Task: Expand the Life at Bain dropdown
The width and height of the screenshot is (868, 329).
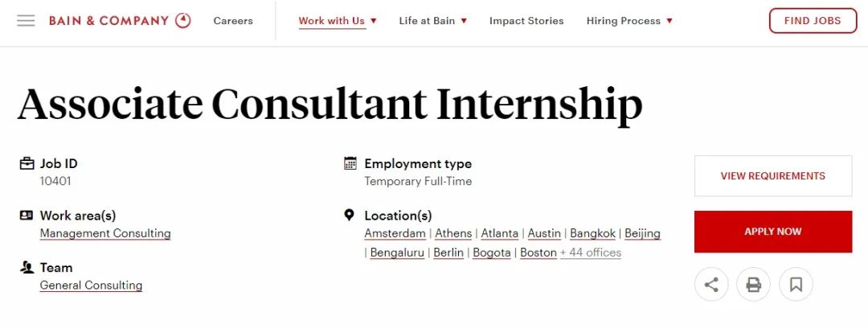Action: 433,21
